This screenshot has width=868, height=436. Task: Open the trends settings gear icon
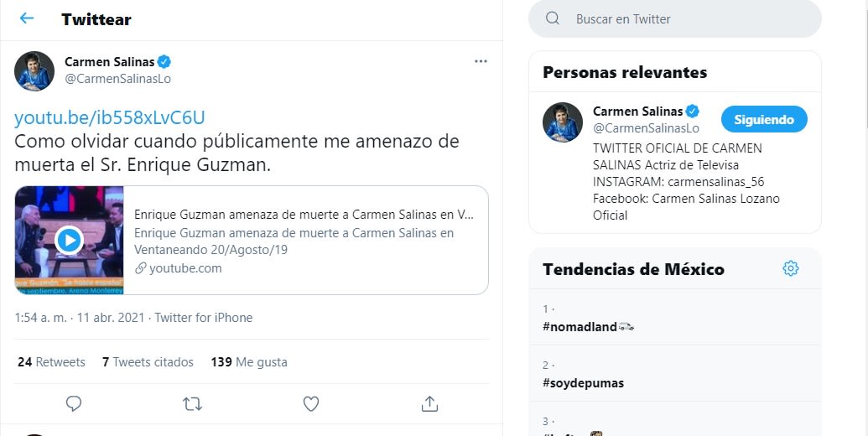pyautogui.click(x=790, y=268)
